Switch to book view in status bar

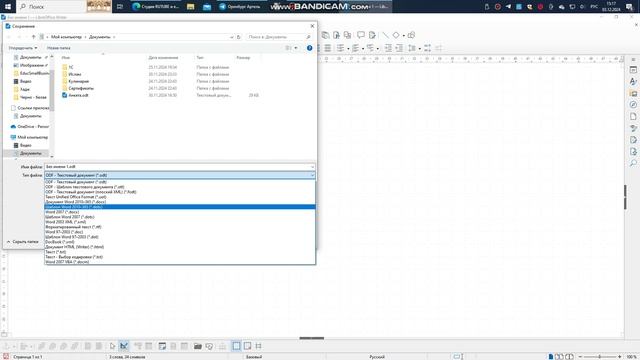pyautogui.click(x=569, y=357)
